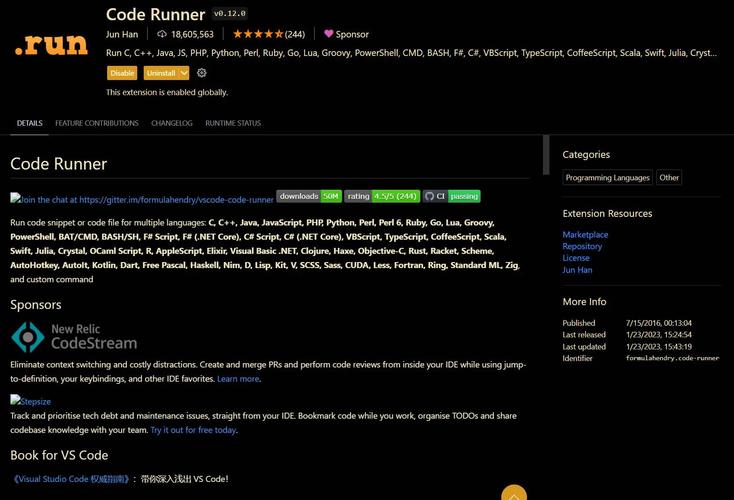The image size is (734, 500).
Task: Click the Book for VS Code heading
Action: coord(59,456)
